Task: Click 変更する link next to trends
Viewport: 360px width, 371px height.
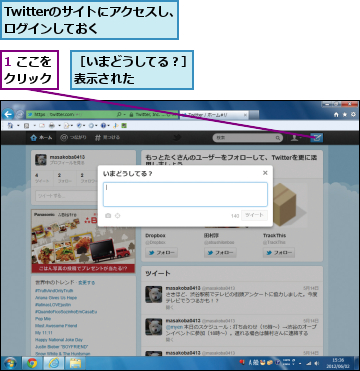Action: pyautogui.click(x=86, y=282)
